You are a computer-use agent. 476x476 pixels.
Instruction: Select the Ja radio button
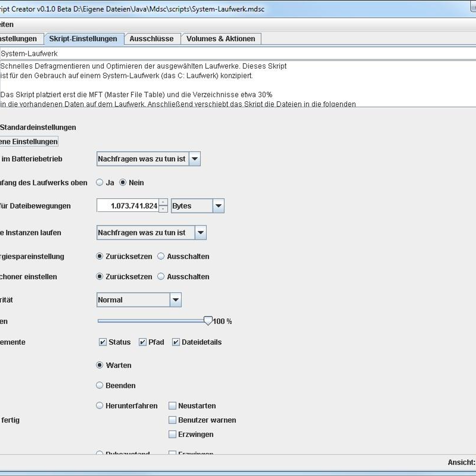[x=100, y=182]
